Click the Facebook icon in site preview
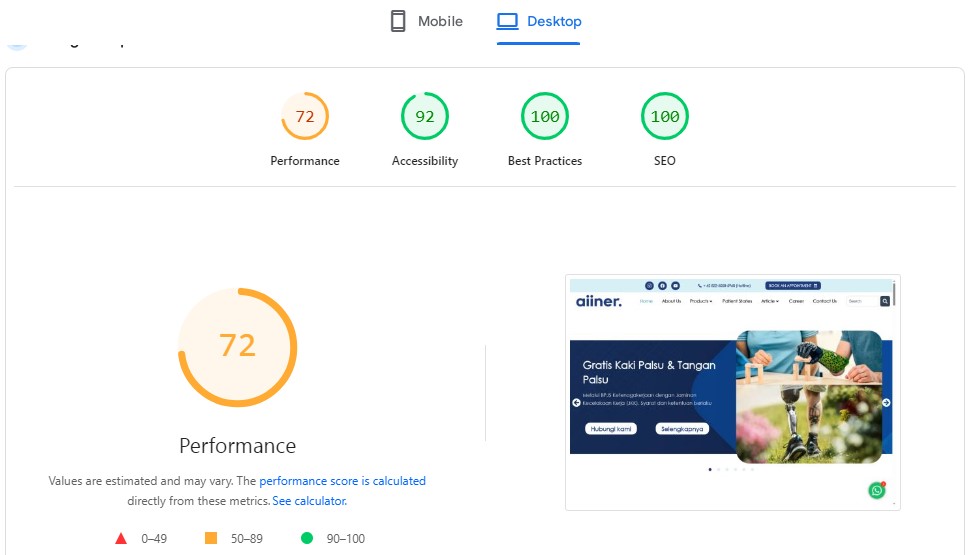The width and height of the screenshot is (970, 555). pyautogui.click(x=662, y=286)
